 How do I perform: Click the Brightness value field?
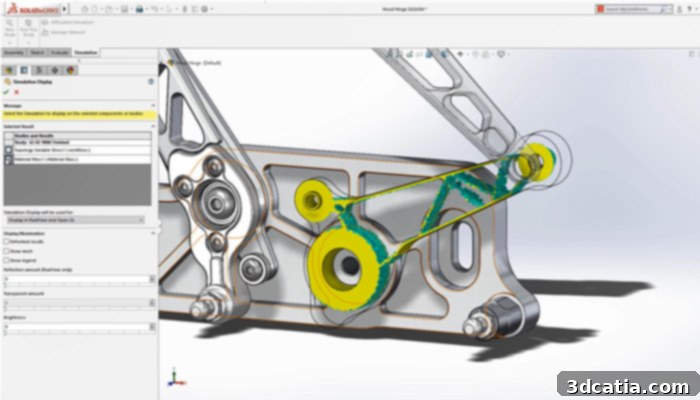click(x=76, y=327)
